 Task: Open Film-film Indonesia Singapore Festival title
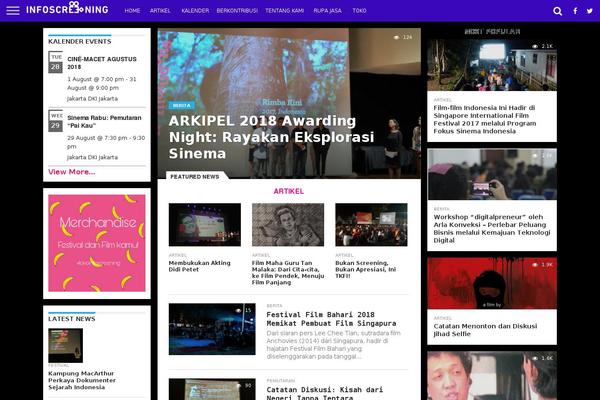tap(485, 119)
